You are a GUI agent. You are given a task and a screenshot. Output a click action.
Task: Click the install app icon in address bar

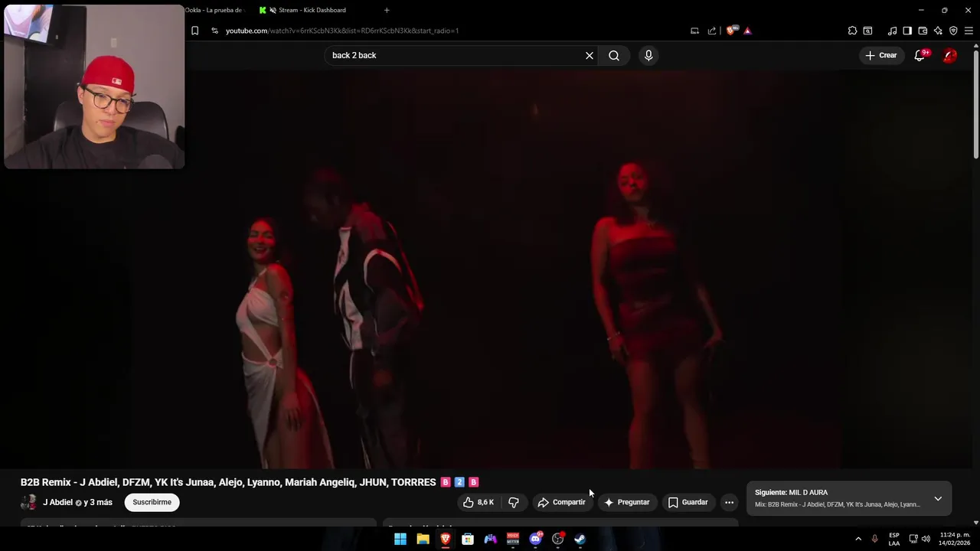point(694,31)
